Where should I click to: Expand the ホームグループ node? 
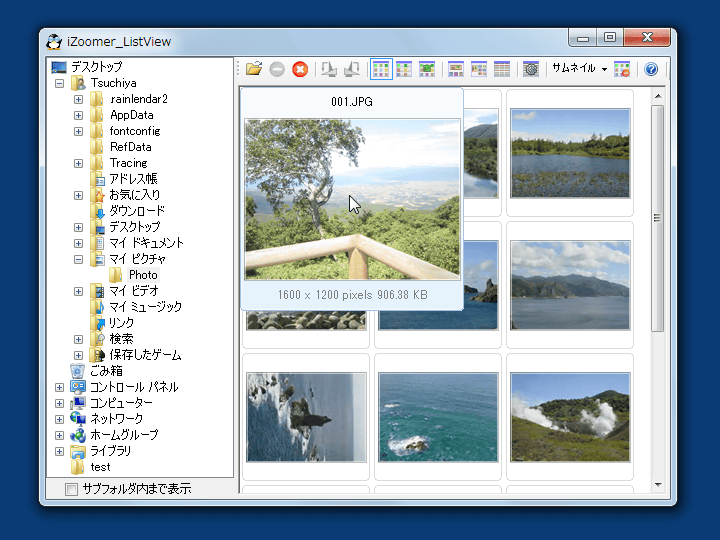59,435
